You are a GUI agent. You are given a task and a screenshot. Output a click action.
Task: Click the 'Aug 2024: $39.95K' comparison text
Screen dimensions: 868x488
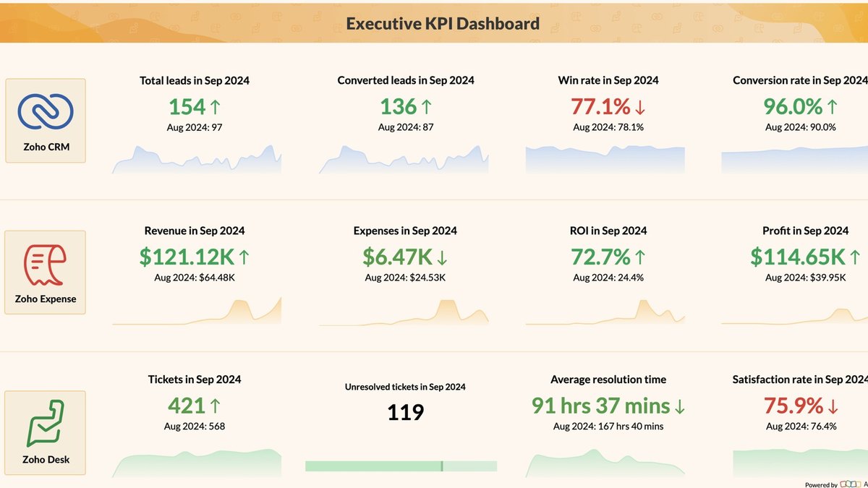pos(805,277)
